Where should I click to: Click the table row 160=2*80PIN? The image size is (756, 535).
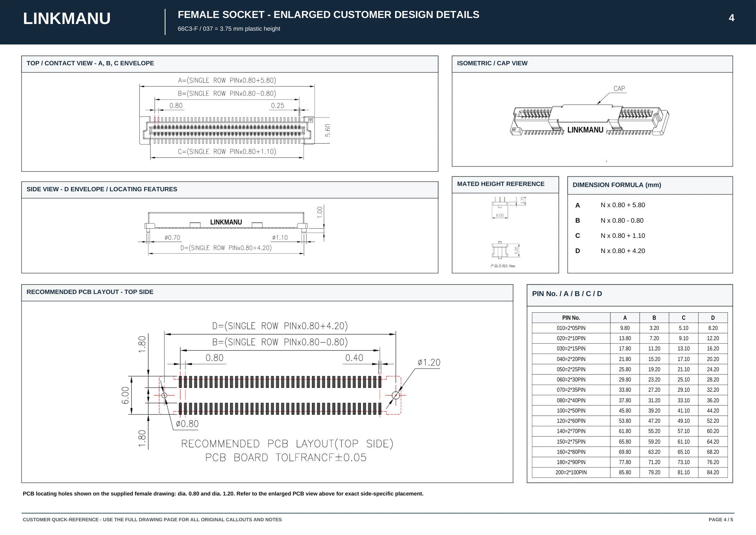(630, 452)
